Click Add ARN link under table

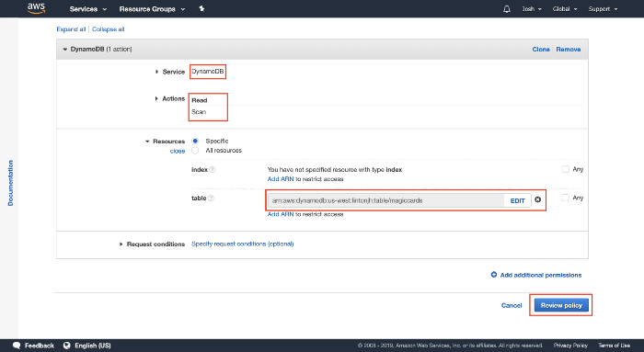pyautogui.click(x=281, y=214)
